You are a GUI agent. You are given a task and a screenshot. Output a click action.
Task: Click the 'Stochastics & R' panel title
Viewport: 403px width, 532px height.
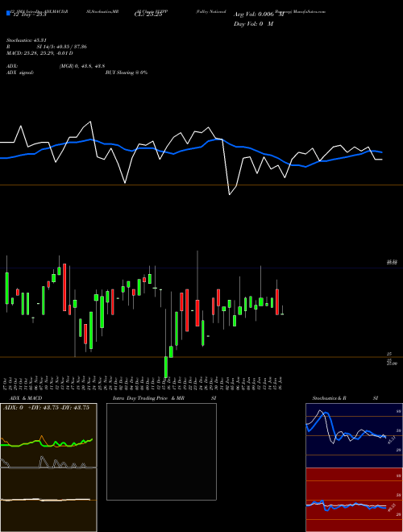[329, 398]
